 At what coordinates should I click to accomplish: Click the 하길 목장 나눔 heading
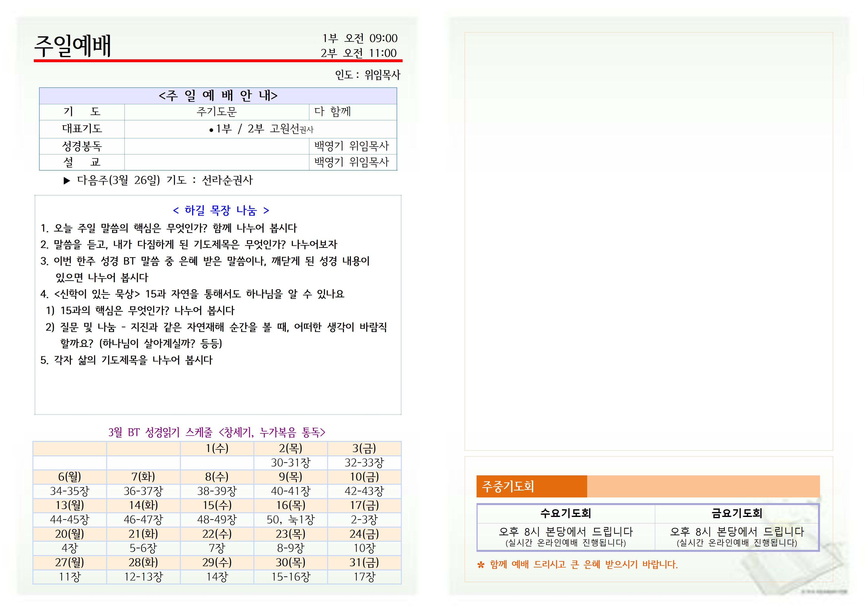(221, 210)
